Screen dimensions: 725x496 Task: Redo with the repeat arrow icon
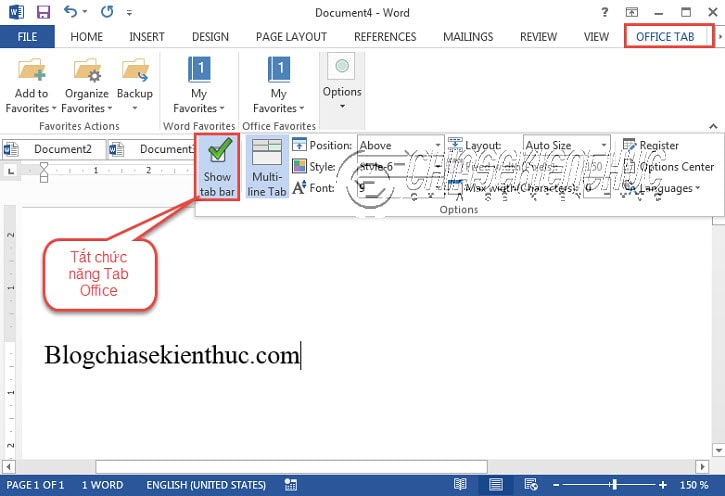point(107,12)
